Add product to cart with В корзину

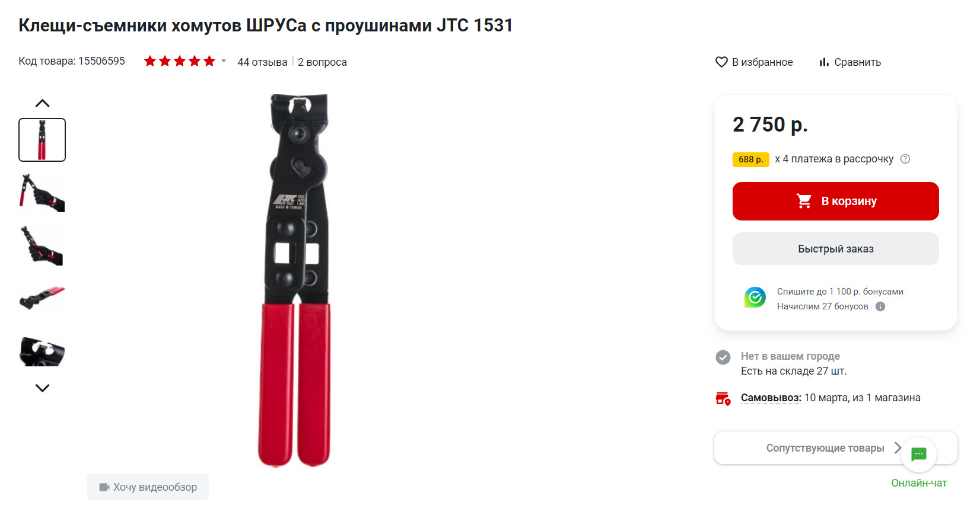click(x=836, y=202)
